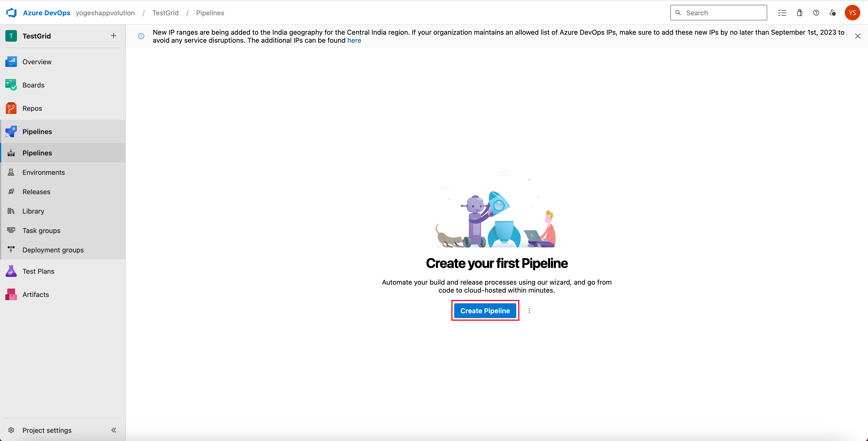Click the Azure DevOps logo icon

11,13
